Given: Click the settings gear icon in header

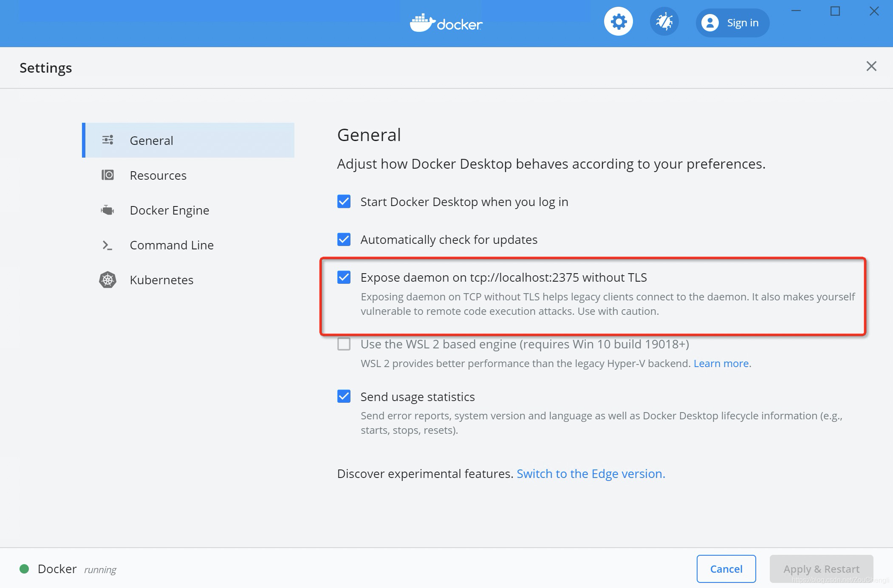Looking at the screenshot, I should pos(618,22).
